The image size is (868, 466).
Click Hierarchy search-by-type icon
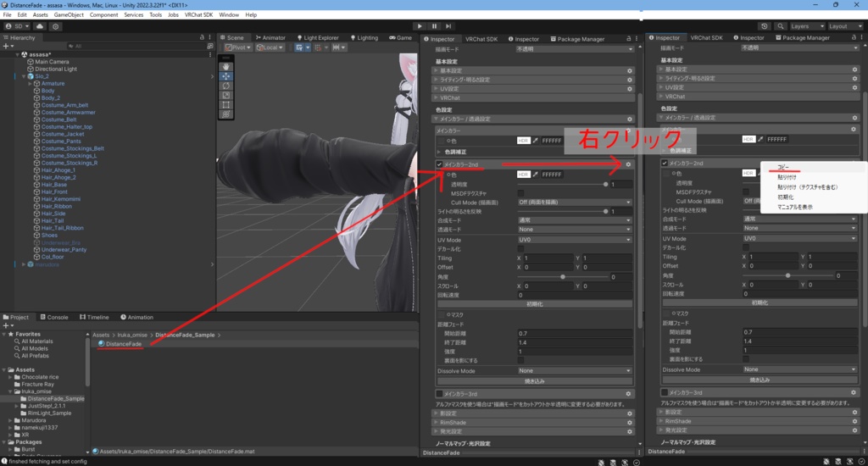[210, 47]
